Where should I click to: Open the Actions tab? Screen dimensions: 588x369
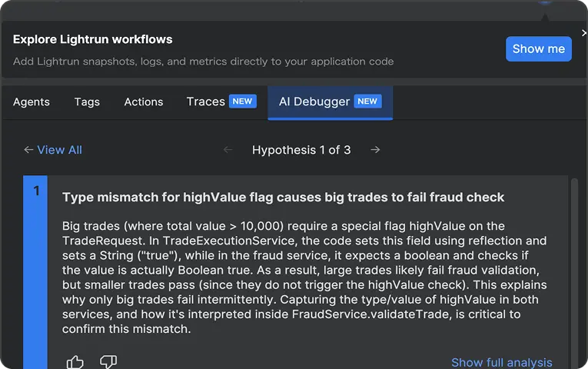point(144,101)
